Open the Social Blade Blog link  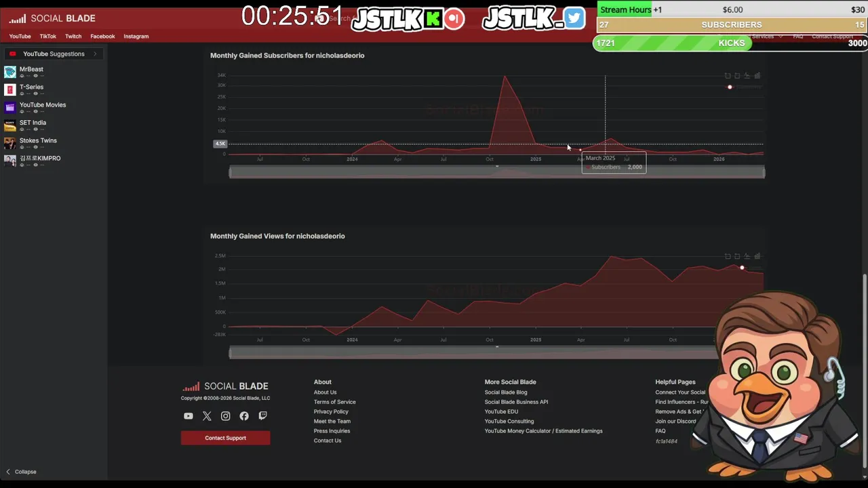506,392
